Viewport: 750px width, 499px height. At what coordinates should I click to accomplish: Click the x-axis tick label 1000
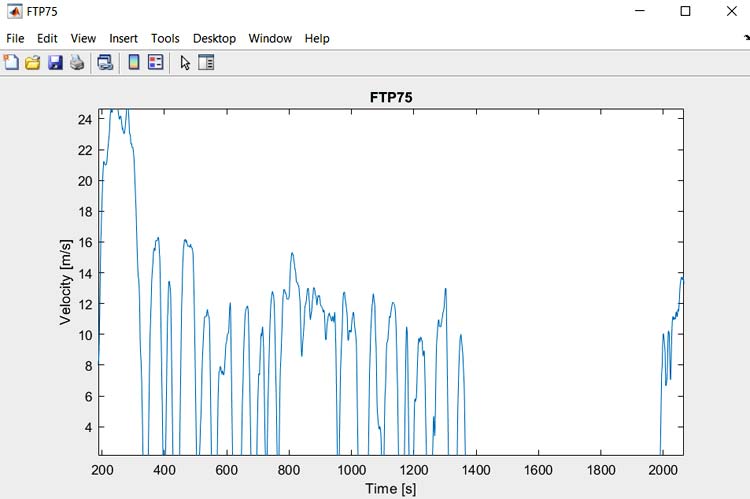tap(352, 470)
